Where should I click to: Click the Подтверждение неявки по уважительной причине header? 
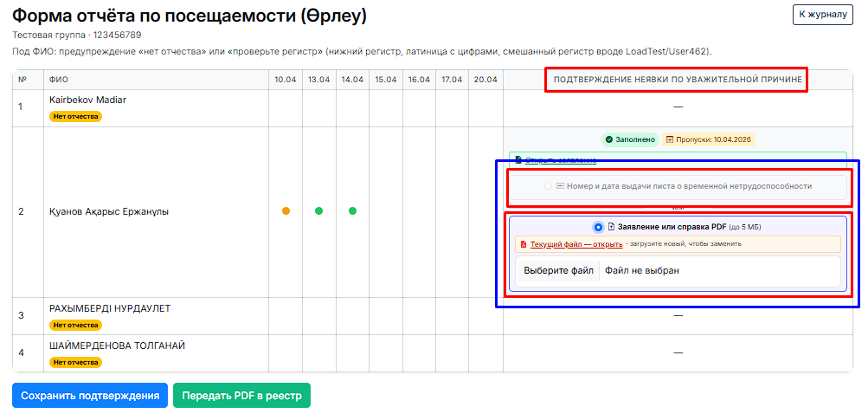[678, 80]
